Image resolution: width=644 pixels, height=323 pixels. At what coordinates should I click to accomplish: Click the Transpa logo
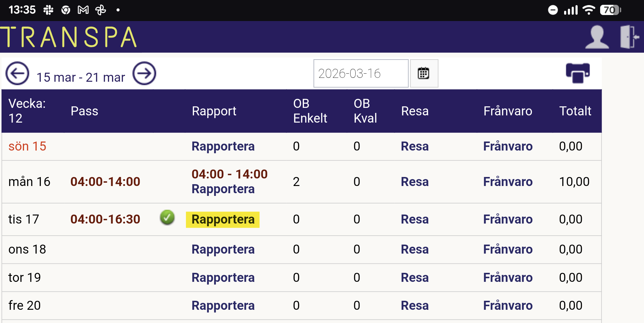pyautogui.click(x=69, y=37)
